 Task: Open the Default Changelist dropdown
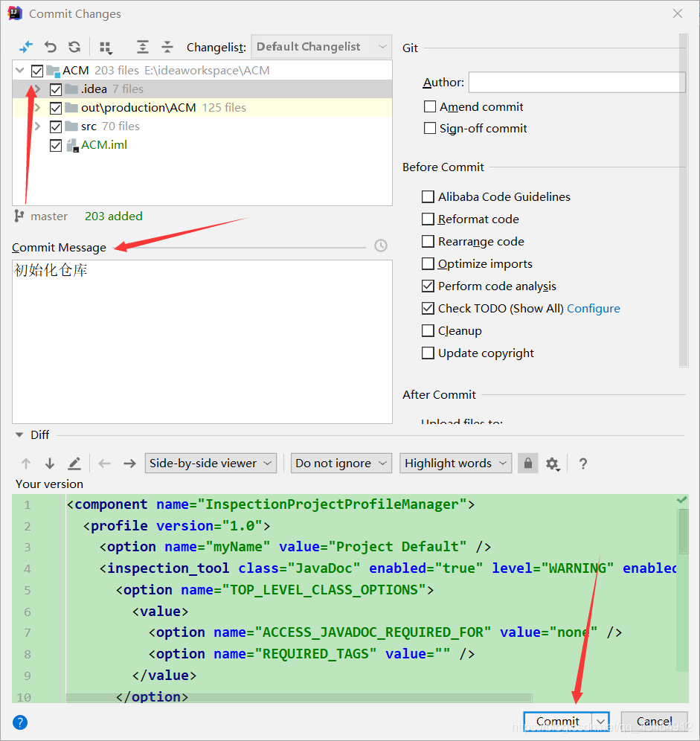[x=321, y=46]
